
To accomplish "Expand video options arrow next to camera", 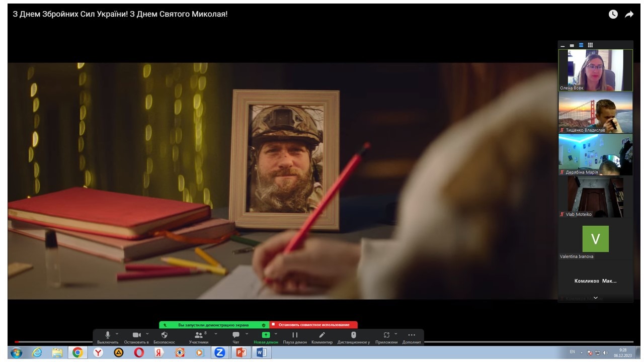I will (147, 333).
